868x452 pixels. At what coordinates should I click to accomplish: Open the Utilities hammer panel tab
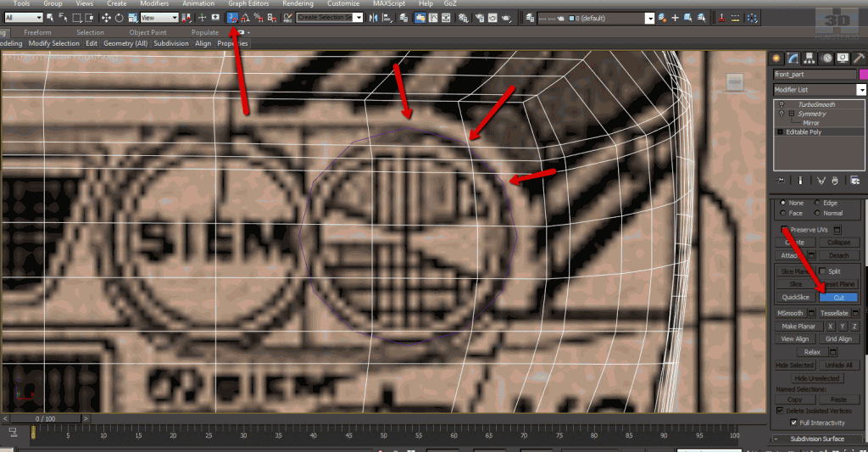pyautogui.click(x=859, y=59)
